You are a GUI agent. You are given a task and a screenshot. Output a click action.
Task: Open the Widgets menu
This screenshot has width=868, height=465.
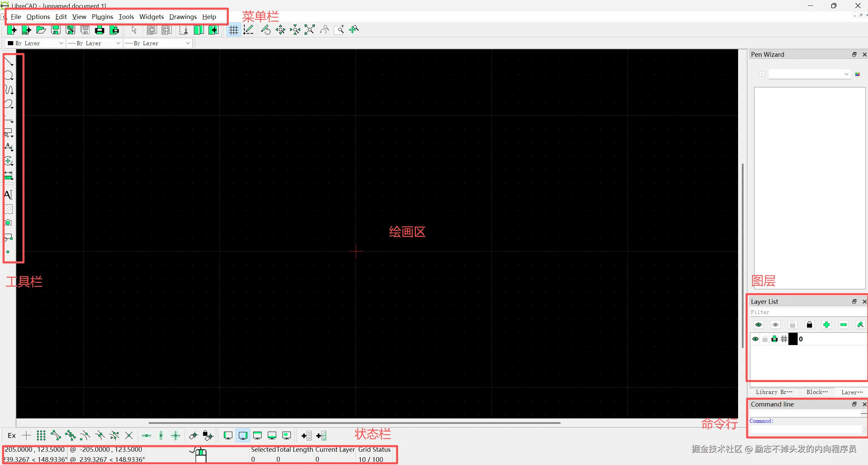coord(152,17)
